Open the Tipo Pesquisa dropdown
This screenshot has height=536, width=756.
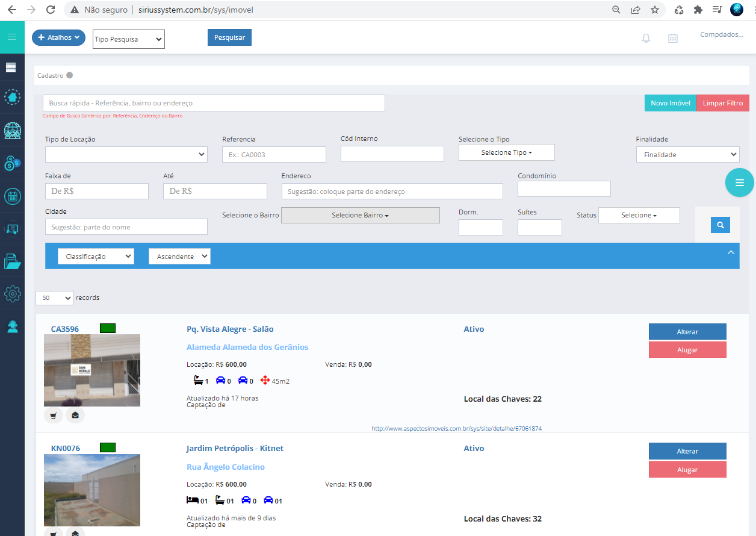click(x=129, y=39)
